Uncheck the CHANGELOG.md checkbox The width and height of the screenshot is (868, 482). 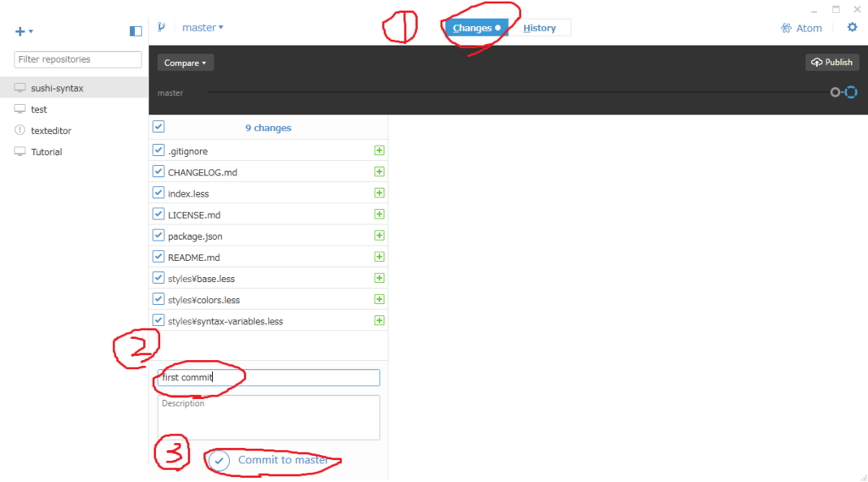click(x=159, y=172)
